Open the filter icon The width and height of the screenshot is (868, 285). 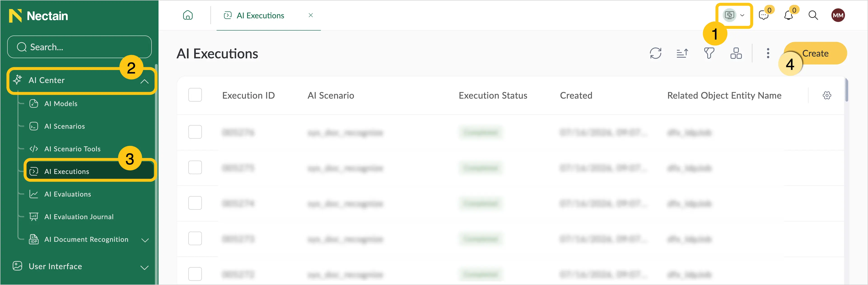(709, 53)
